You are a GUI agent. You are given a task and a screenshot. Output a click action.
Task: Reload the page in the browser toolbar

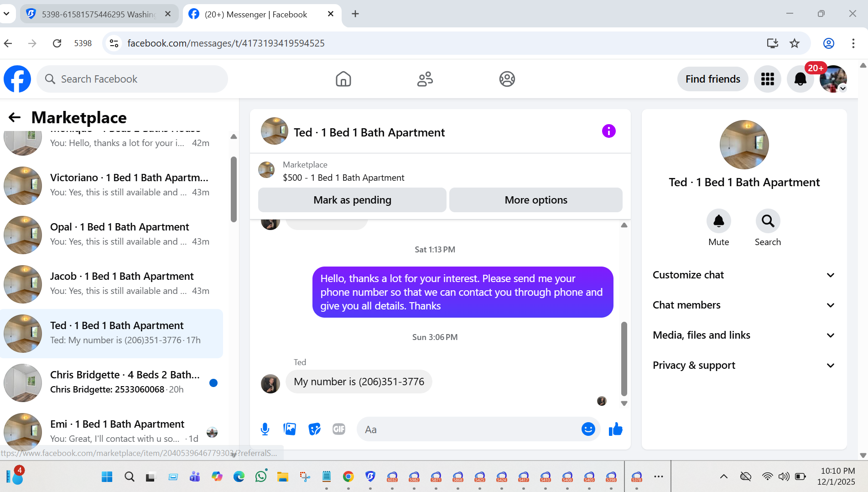(57, 43)
